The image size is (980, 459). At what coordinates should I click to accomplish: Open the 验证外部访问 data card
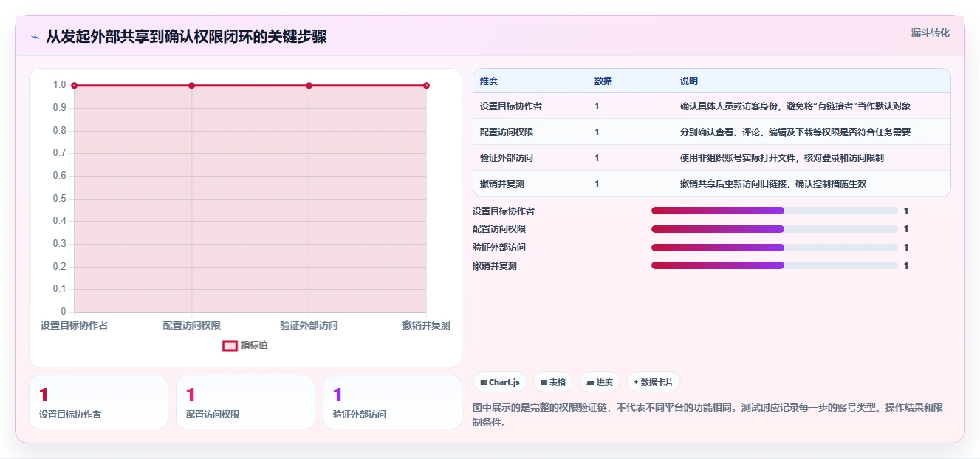coord(392,402)
